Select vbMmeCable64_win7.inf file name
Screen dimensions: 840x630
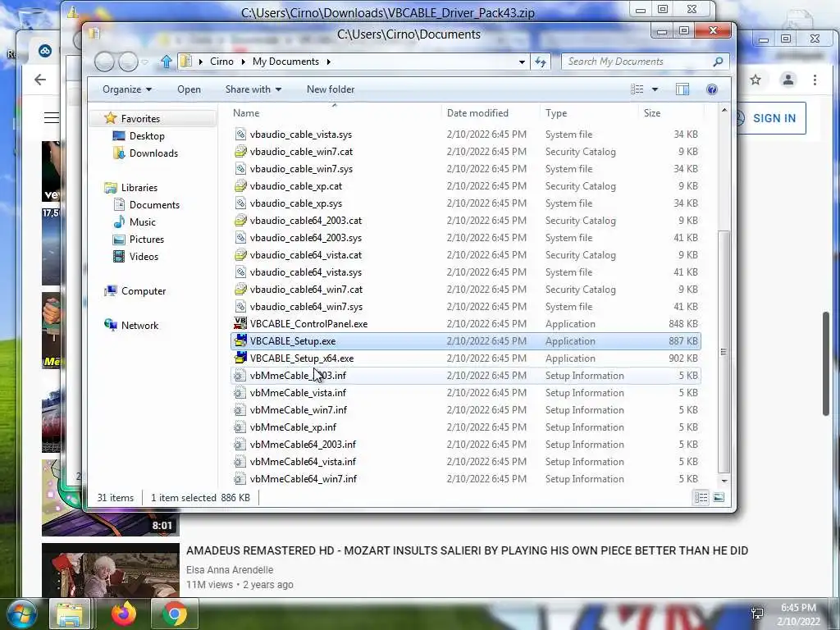click(x=304, y=479)
